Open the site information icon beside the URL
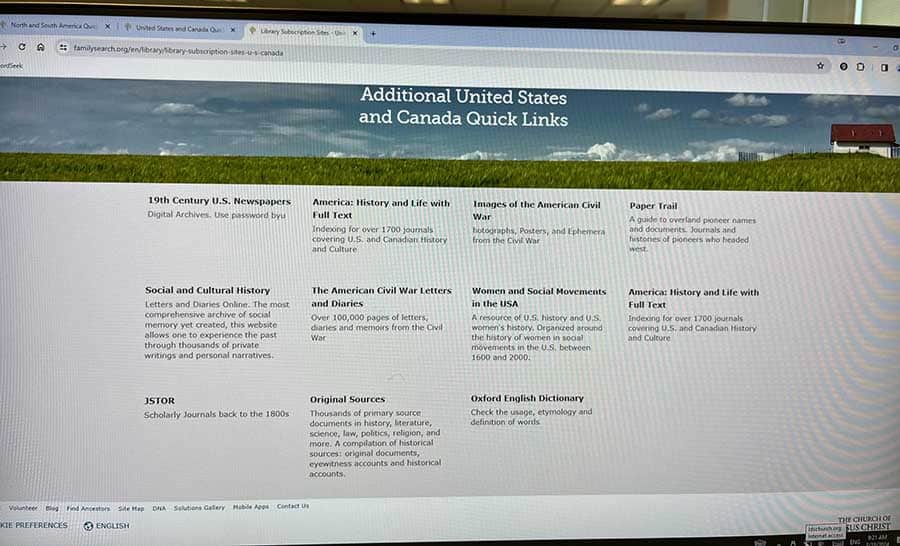This screenshot has height=546, width=900. tap(63, 48)
